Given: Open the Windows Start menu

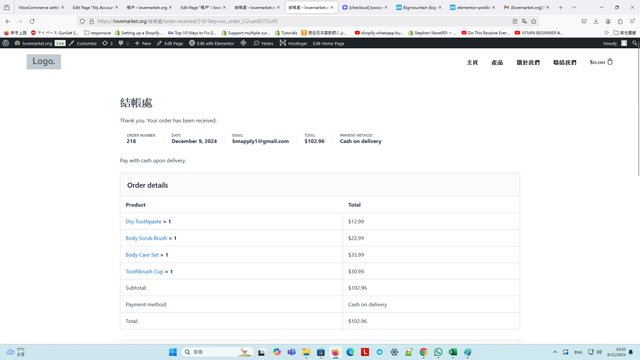Looking at the screenshot, I should 173,352.
